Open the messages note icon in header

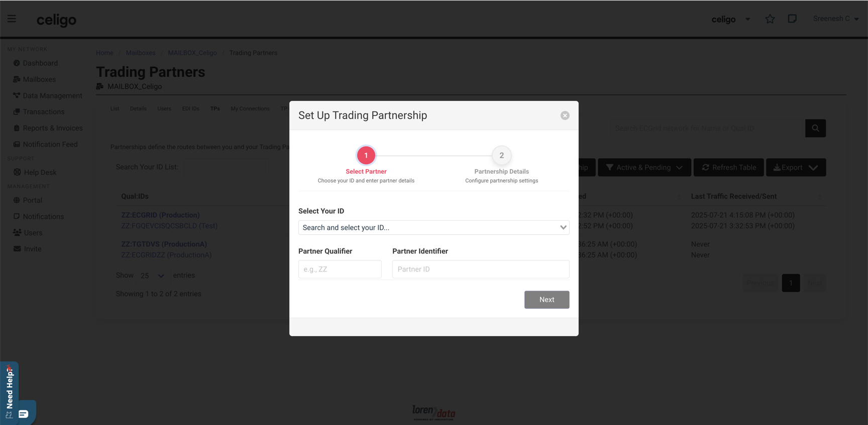point(792,19)
